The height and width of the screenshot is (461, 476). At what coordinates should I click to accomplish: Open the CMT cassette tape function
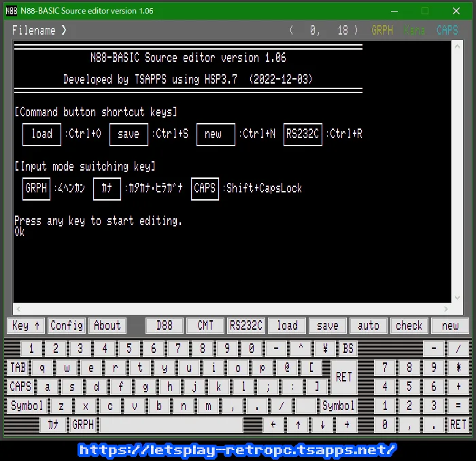click(x=205, y=326)
